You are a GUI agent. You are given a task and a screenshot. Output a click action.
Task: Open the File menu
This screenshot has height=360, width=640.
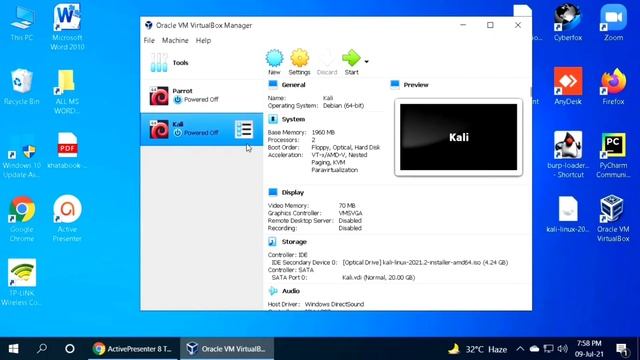click(x=149, y=40)
